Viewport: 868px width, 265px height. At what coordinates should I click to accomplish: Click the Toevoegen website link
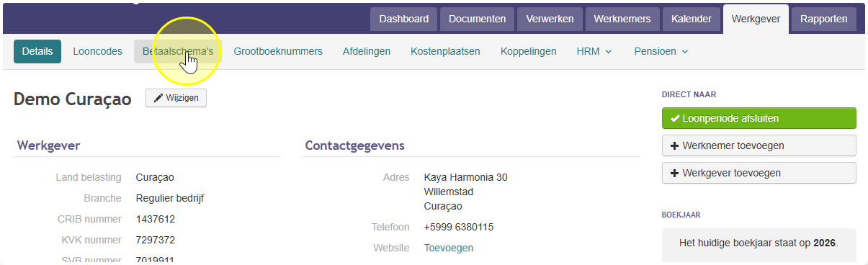pos(449,248)
